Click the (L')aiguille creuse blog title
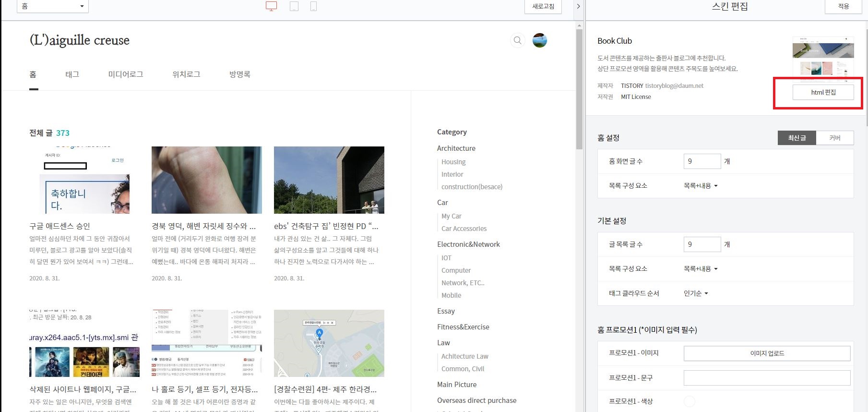The image size is (868, 412). click(80, 40)
